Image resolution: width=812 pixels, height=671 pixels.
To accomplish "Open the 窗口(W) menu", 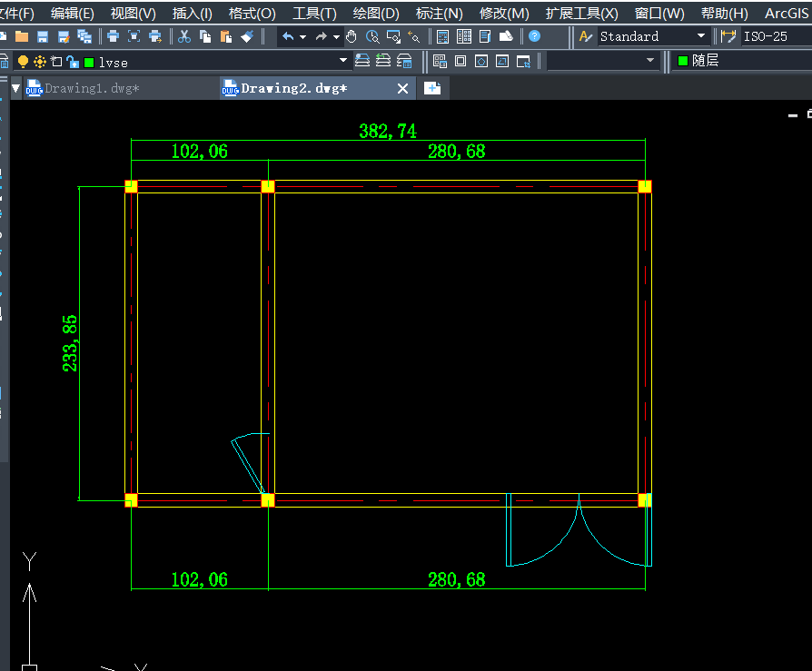I will tap(659, 13).
